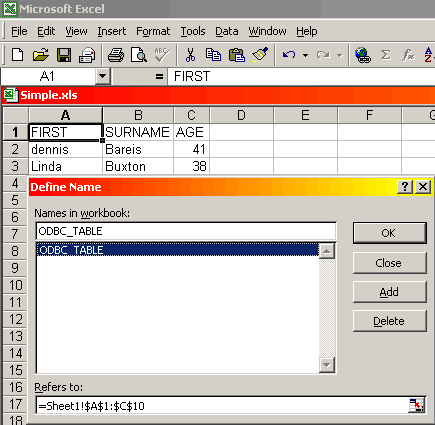The image size is (435, 425).
Task: Click the Open file folder icon
Action: 41,55
